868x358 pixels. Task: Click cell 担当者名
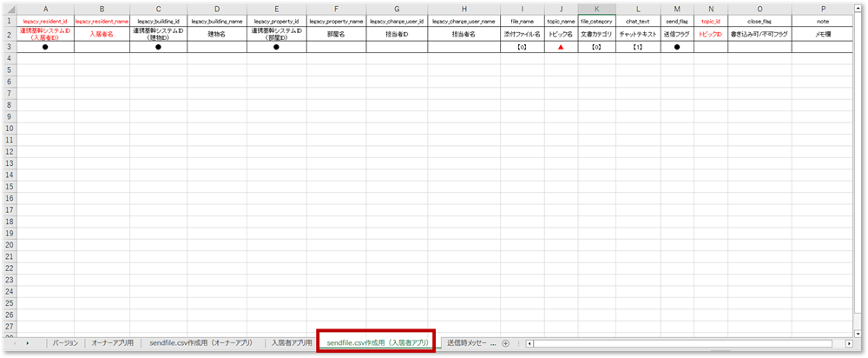click(464, 34)
